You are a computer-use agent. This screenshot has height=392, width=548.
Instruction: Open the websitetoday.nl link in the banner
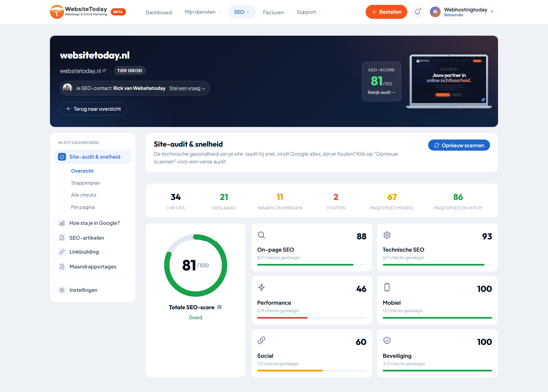80,70
